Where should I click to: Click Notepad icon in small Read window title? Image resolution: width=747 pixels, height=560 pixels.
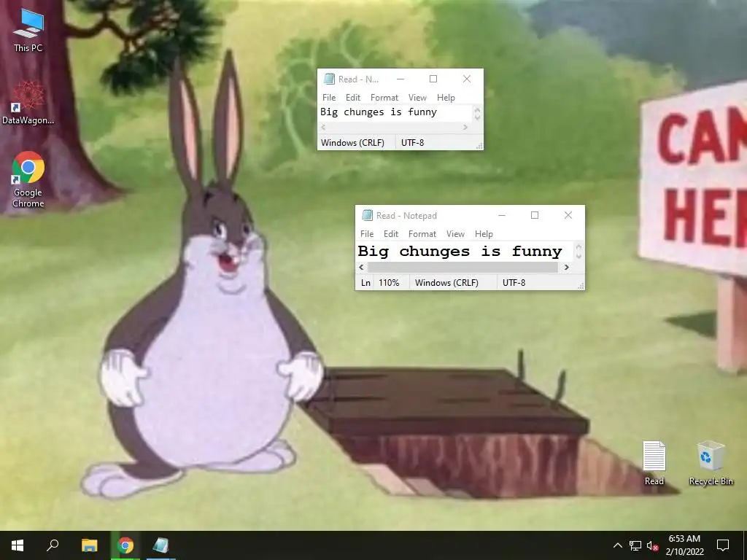point(329,79)
